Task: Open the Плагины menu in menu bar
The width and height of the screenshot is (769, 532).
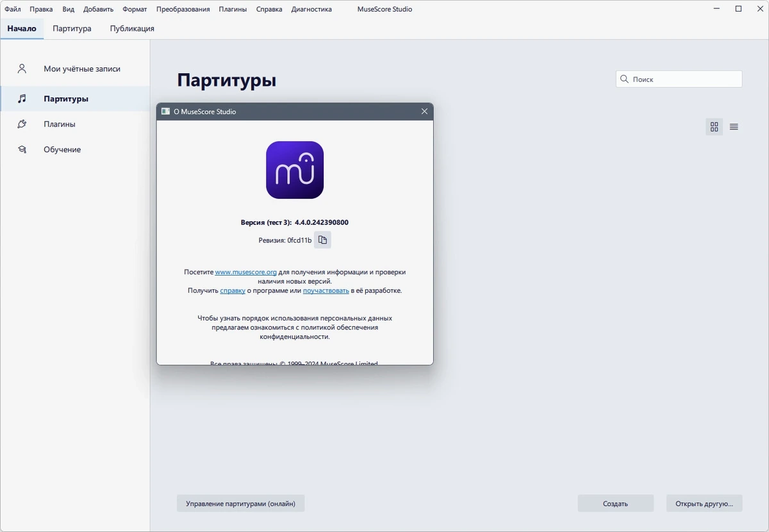Action: click(233, 10)
